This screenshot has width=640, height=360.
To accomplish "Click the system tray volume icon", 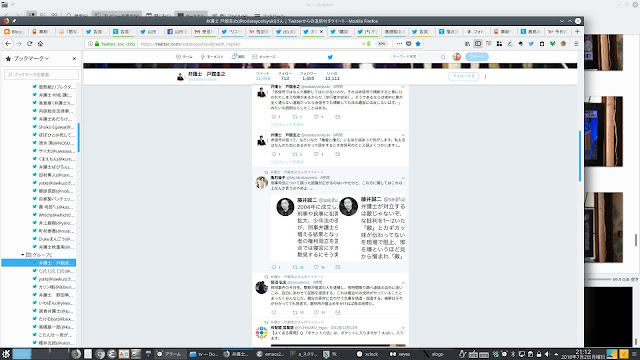I will click(547, 354).
